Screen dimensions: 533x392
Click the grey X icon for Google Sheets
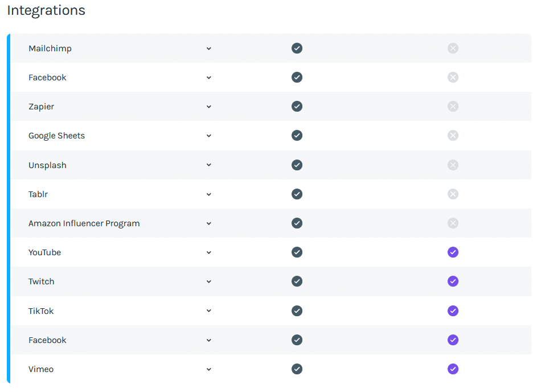pos(453,135)
